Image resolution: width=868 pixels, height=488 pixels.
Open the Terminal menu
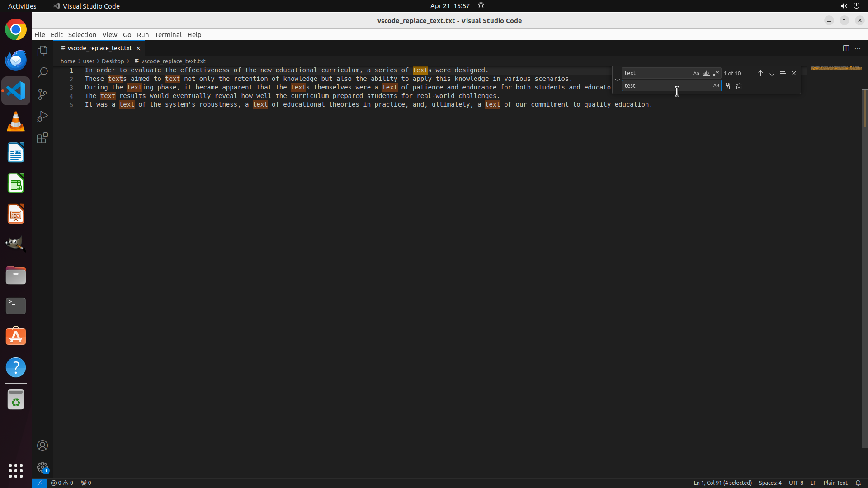click(168, 35)
